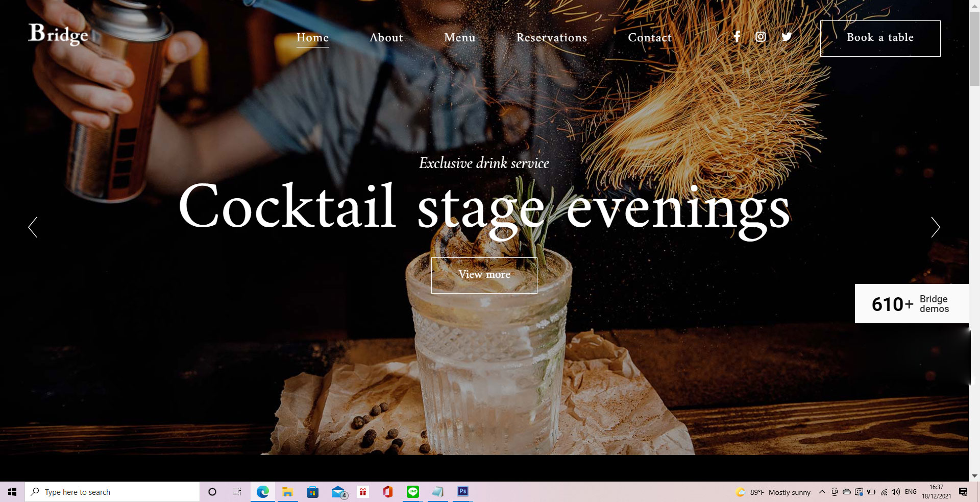Open the Contact menu item
The width and height of the screenshot is (980, 502).
[650, 38]
